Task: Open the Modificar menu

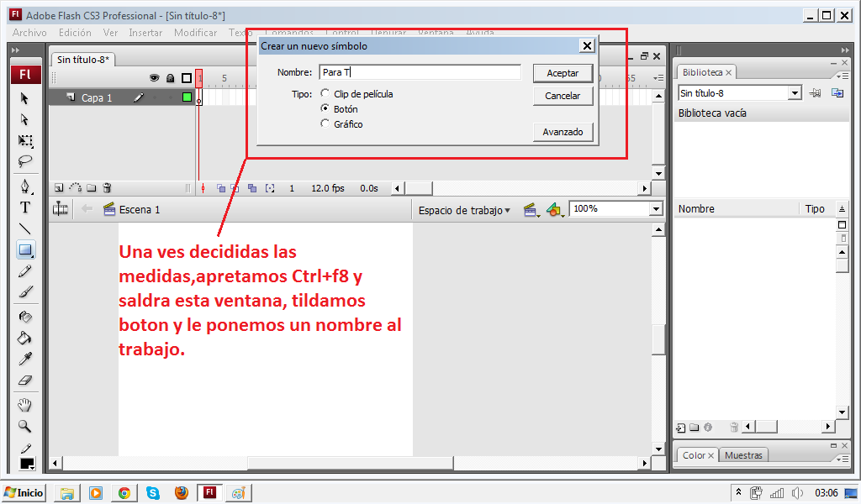Action: [x=195, y=33]
